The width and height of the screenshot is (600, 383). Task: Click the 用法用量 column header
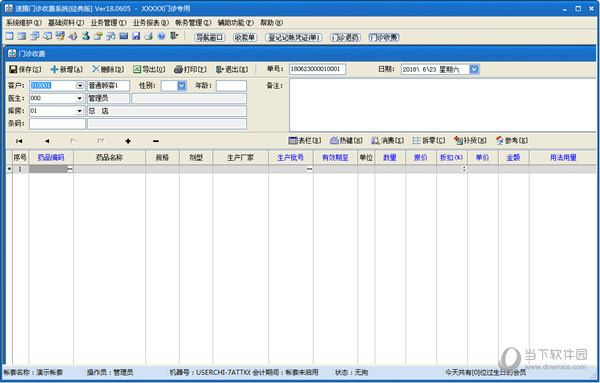click(x=562, y=158)
